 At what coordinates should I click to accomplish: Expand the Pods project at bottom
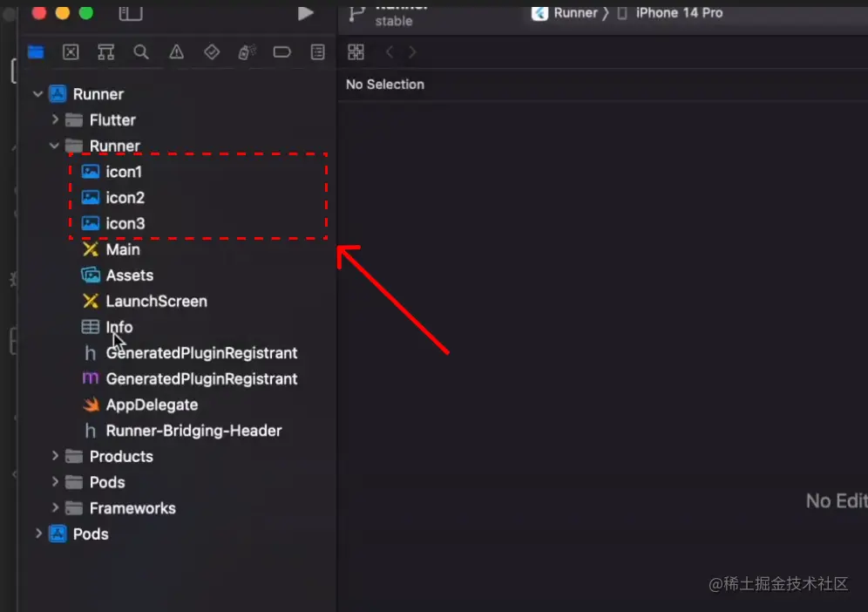pos(38,534)
